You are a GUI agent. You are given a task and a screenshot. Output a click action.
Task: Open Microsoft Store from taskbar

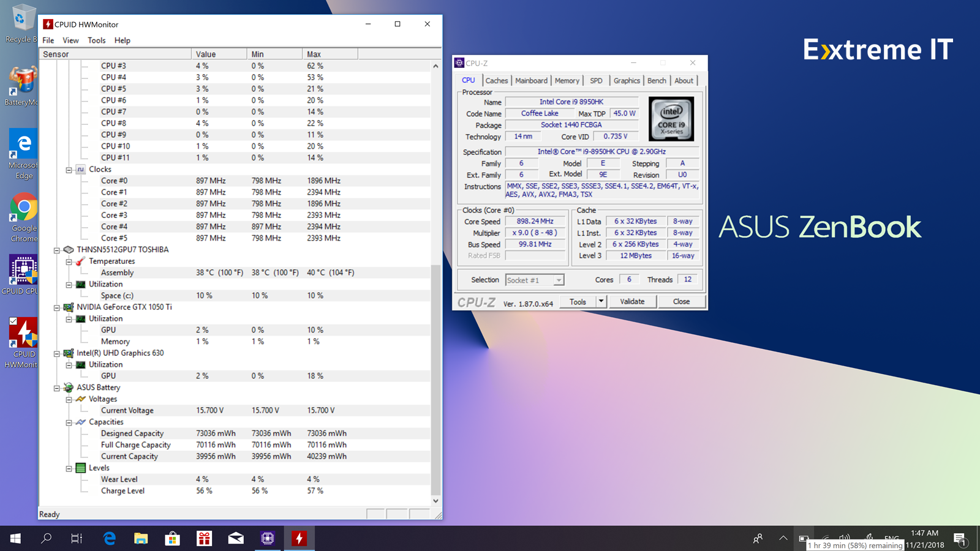pyautogui.click(x=173, y=538)
